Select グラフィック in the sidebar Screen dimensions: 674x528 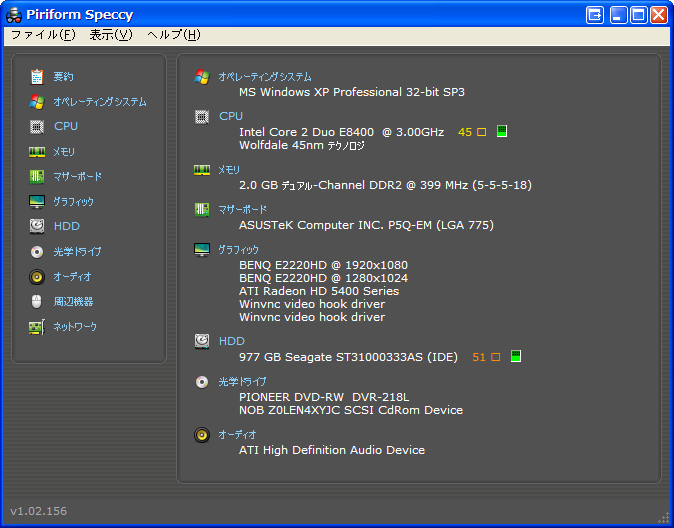click(74, 202)
